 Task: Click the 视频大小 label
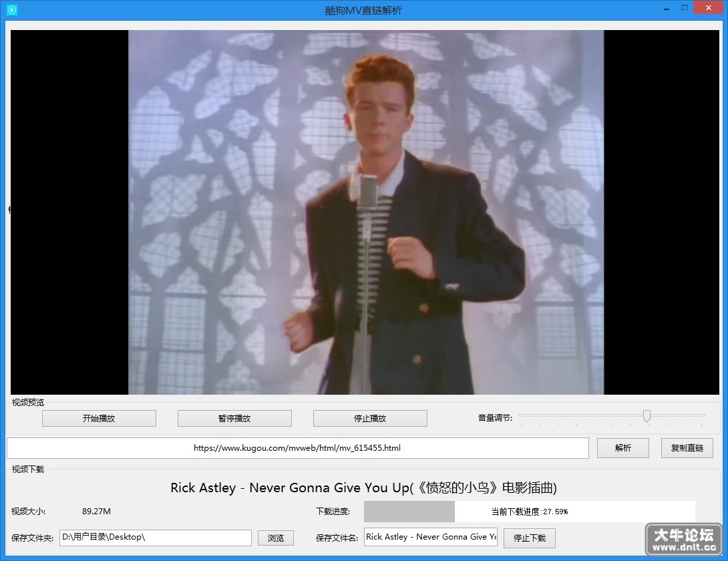pyautogui.click(x=29, y=512)
